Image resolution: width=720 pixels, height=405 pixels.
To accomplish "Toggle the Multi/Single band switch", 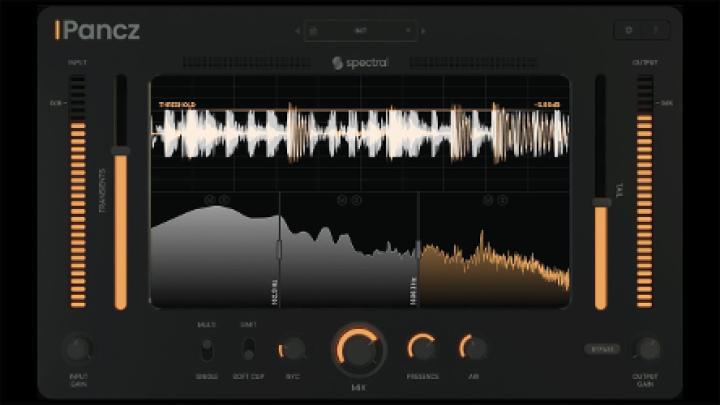I will [x=207, y=350].
